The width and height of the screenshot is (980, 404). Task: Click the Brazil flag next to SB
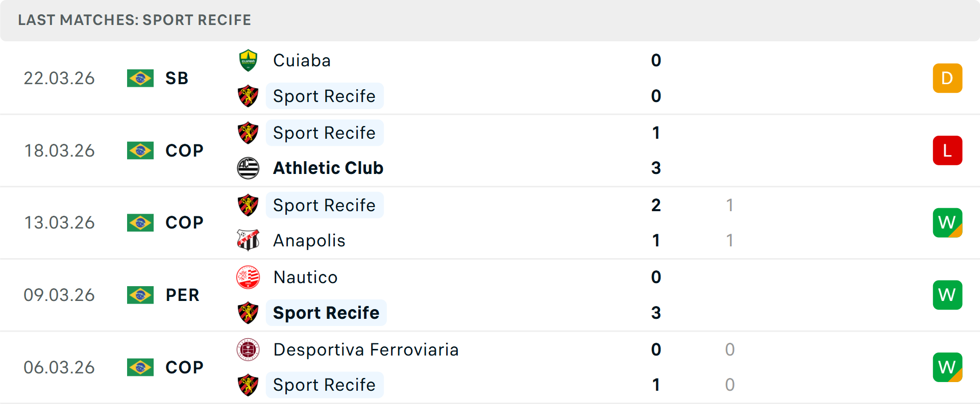click(140, 79)
